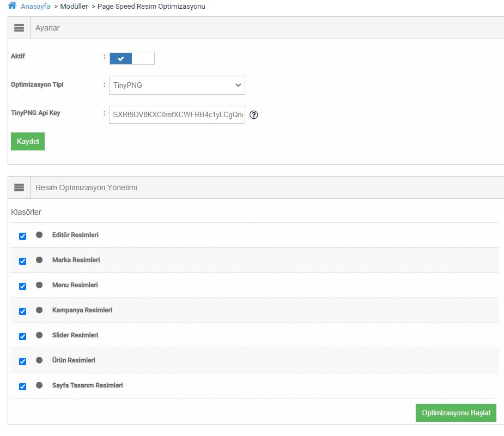This screenshot has width=504, height=436.
Task: Click the home icon in breadcrumb
Action: [x=12, y=6]
